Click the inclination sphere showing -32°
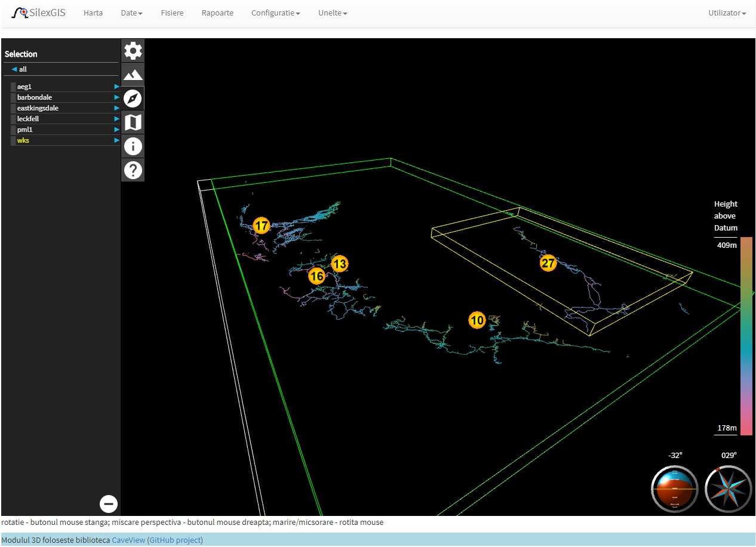The image size is (756, 547). [x=675, y=489]
